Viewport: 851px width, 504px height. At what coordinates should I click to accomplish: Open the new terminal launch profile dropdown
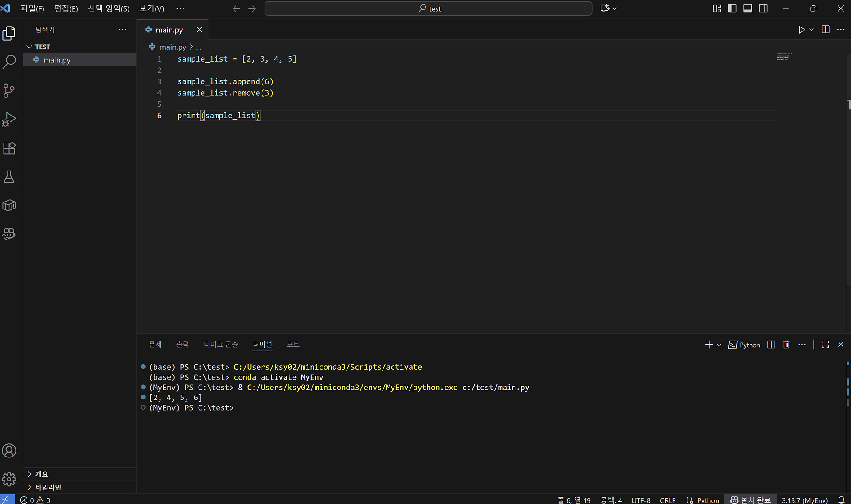719,345
